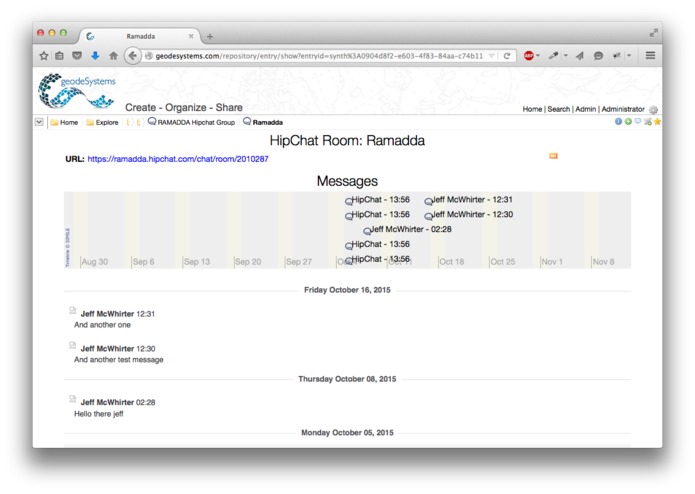Click 'And another one' message text
This screenshot has height=494, width=695.
[x=102, y=325]
